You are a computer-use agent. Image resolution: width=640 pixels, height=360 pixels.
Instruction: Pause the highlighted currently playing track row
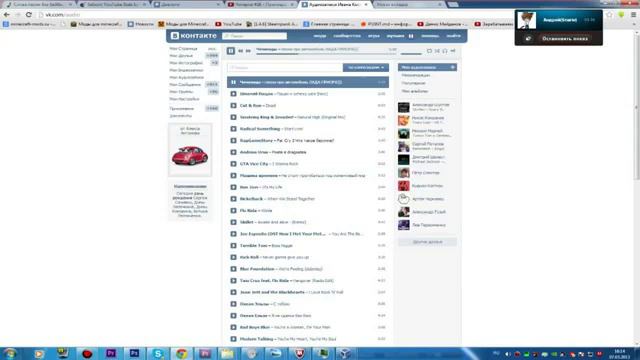tap(233, 82)
